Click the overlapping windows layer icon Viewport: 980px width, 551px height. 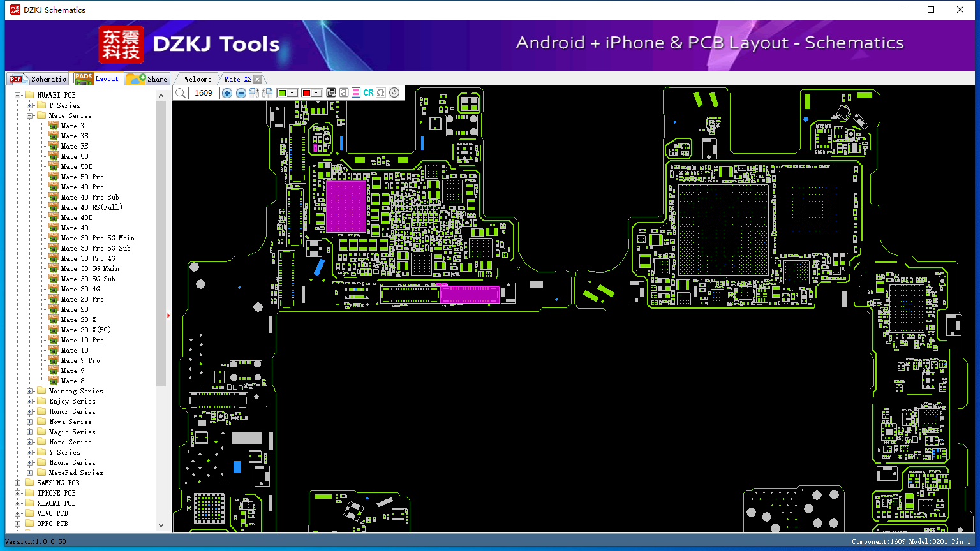click(331, 93)
